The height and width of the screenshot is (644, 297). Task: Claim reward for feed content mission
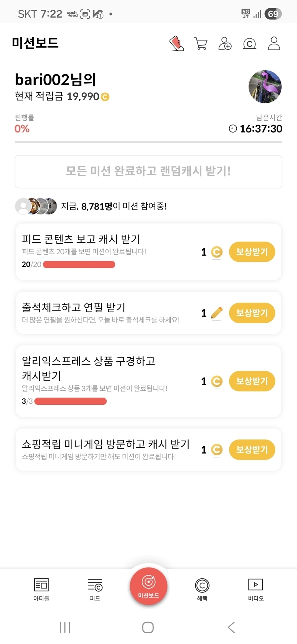pos(252,252)
